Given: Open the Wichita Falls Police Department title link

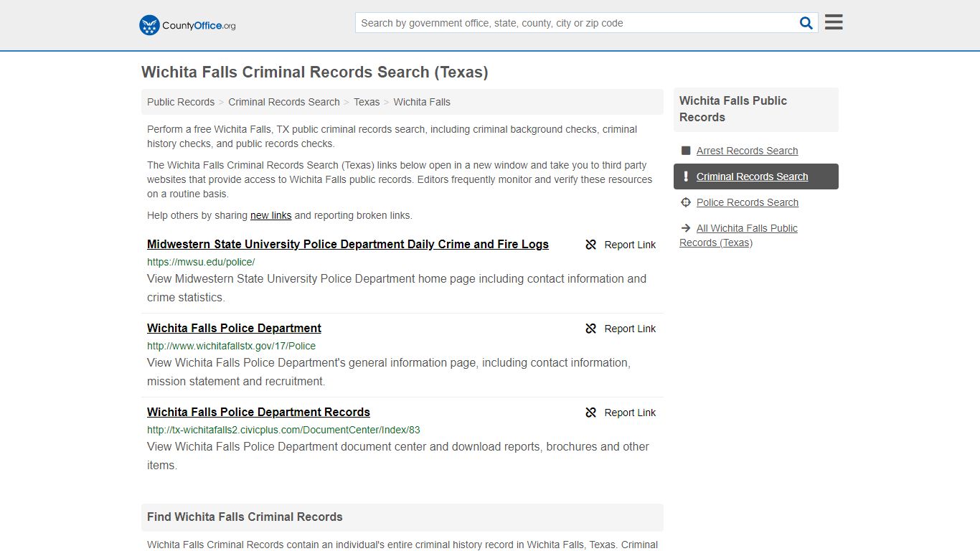Looking at the screenshot, I should pos(234,328).
